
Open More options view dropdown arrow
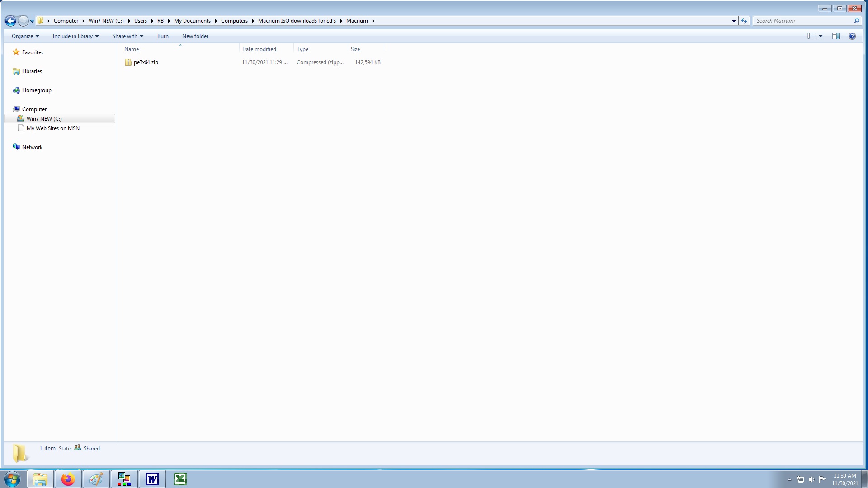point(821,36)
